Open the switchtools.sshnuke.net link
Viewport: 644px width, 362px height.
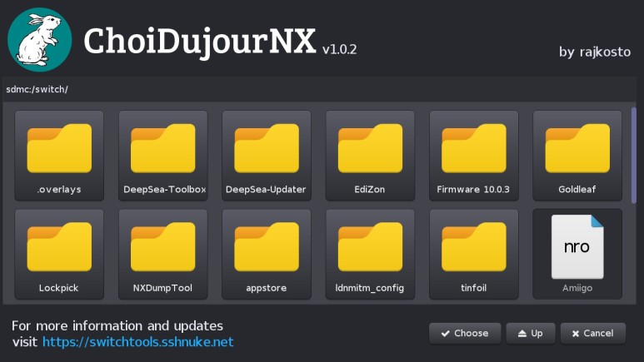pyautogui.click(x=138, y=342)
